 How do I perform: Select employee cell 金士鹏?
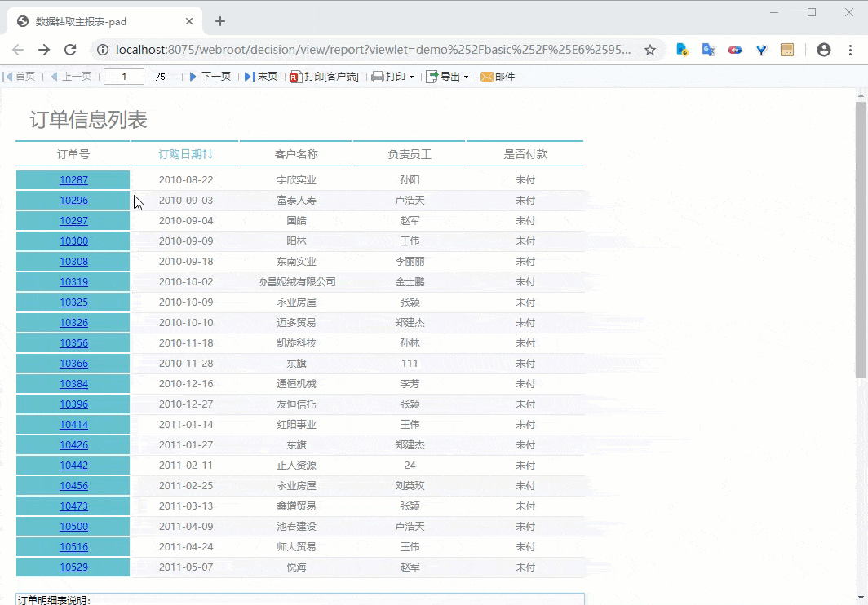410,282
